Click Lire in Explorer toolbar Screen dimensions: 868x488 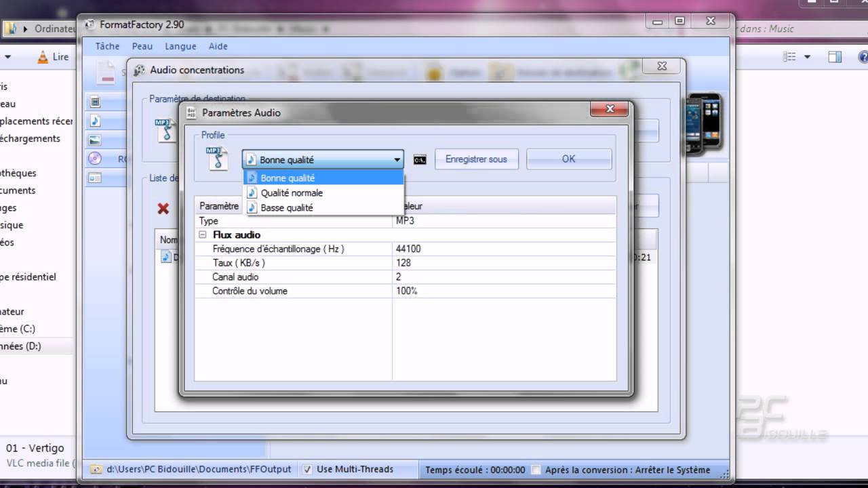click(x=53, y=57)
